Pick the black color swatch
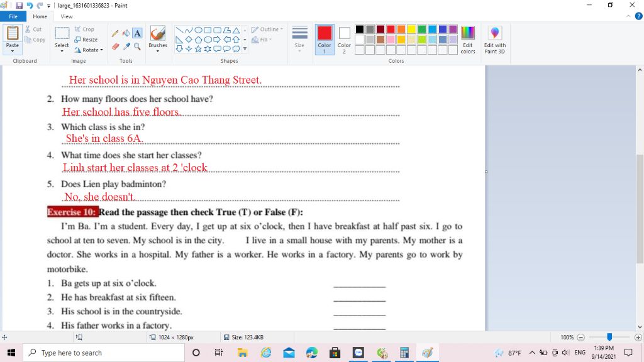 [359, 29]
